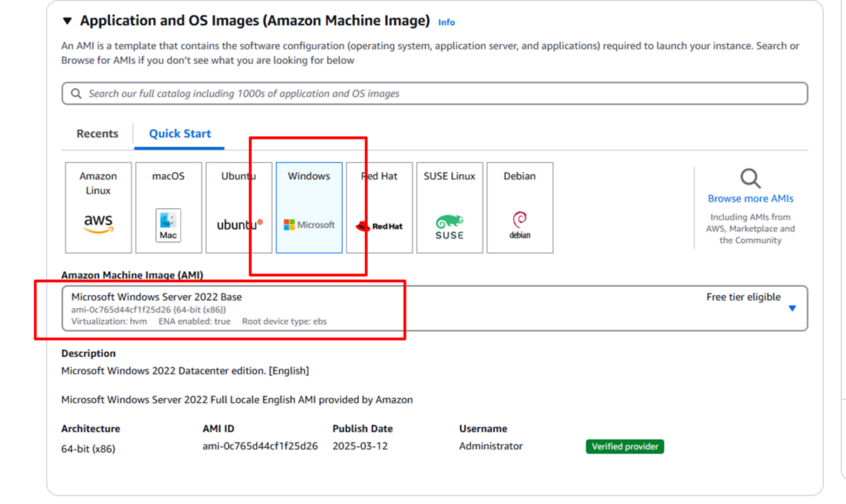Switch to the Quick Start tab
This screenshot has width=846, height=504.
(x=179, y=134)
